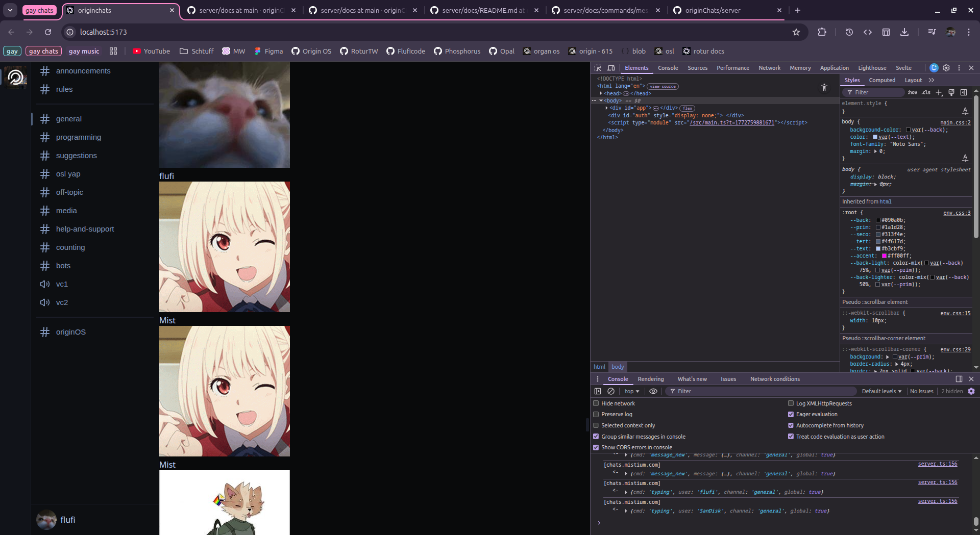Disable Eager evaluation checkbox
The height and width of the screenshot is (535, 980).
[x=791, y=414]
